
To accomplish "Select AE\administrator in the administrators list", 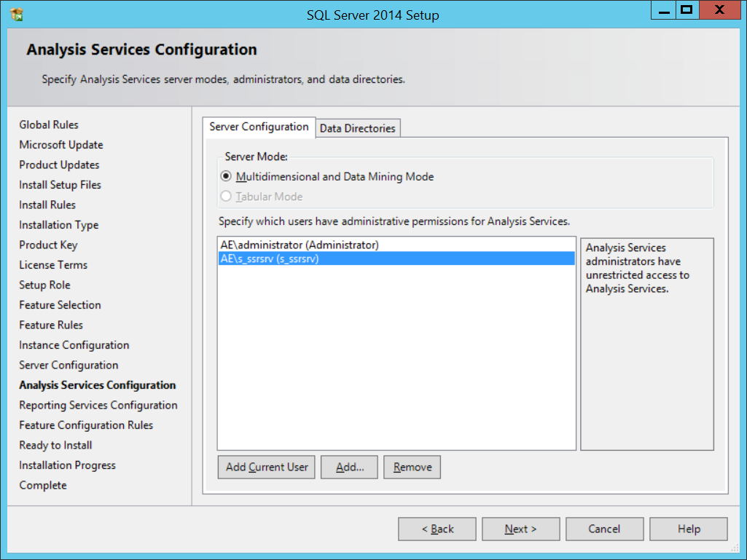I will click(x=300, y=245).
